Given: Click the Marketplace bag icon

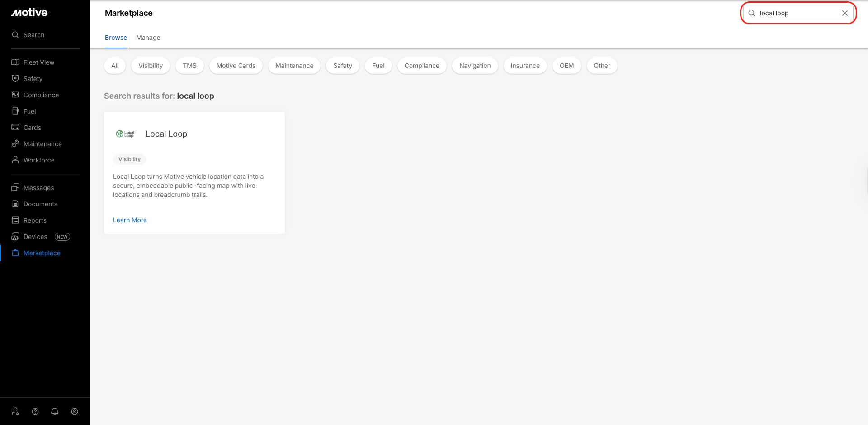Looking at the screenshot, I should (15, 253).
